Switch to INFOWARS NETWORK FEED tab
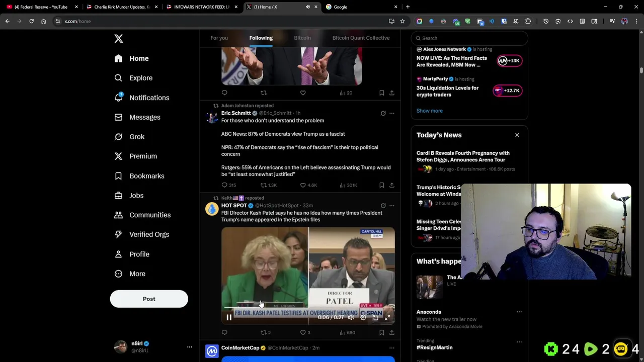The width and height of the screenshot is (644, 362). tap(201, 7)
